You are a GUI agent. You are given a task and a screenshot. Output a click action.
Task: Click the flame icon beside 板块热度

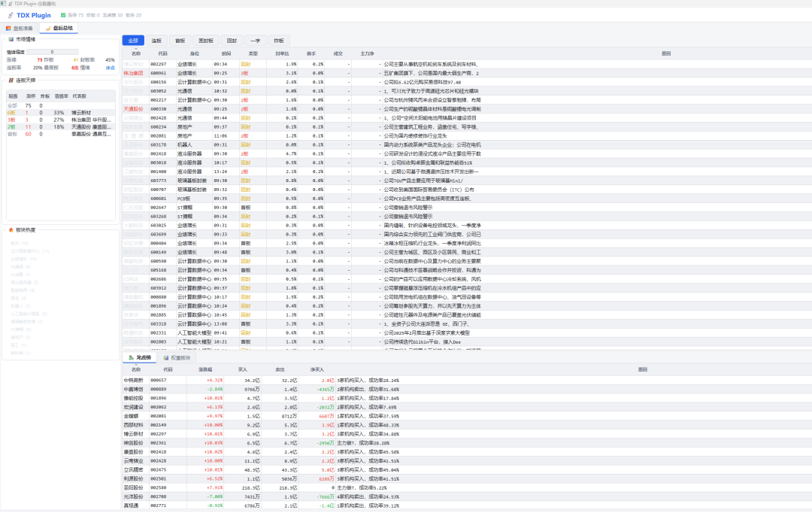click(11, 230)
